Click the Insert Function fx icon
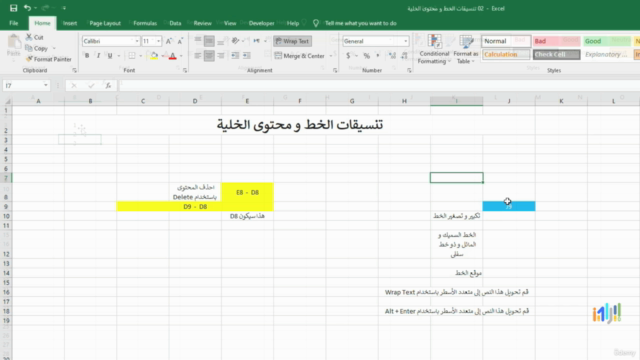Image resolution: width=640 pixels, height=360 pixels. coord(108,85)
